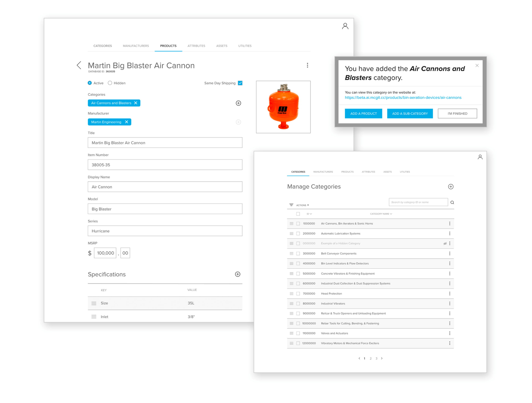
Task: Click user profile icon in Manage Categories window
Action: pos(480,157)
